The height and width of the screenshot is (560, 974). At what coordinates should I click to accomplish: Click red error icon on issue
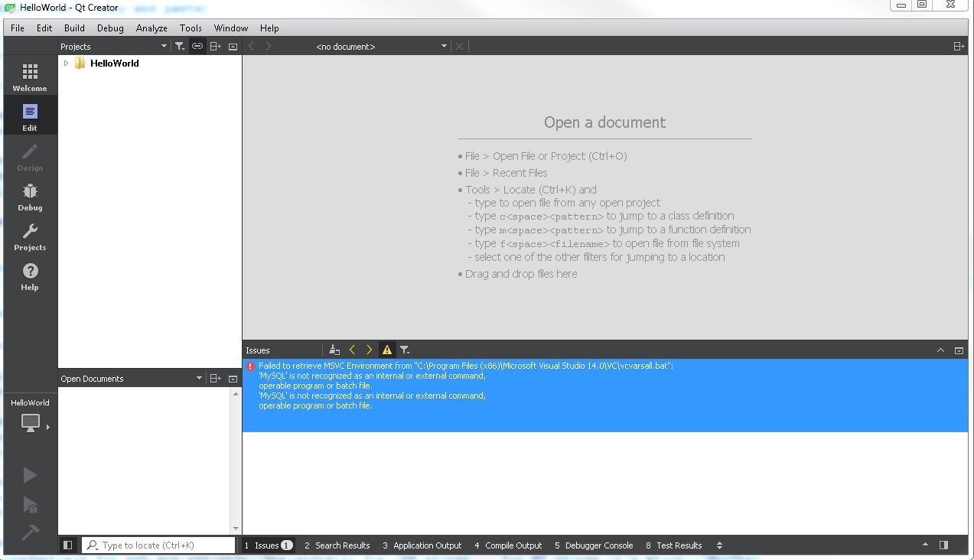click(250, 366)
